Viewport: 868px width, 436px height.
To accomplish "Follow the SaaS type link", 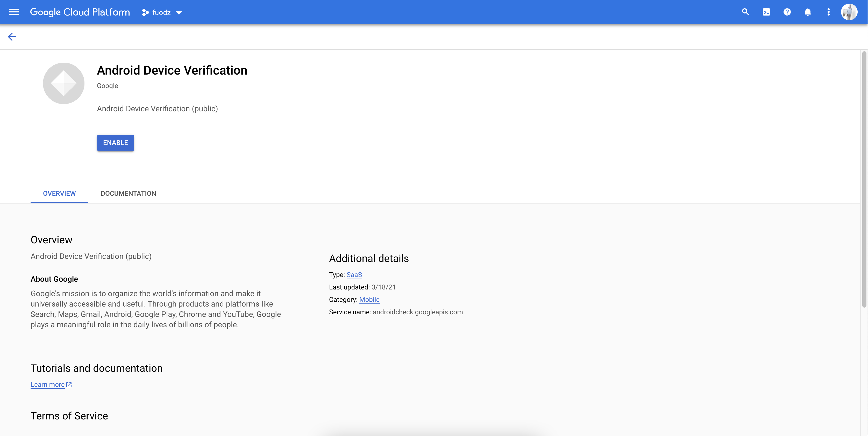I will click(354, 275).
